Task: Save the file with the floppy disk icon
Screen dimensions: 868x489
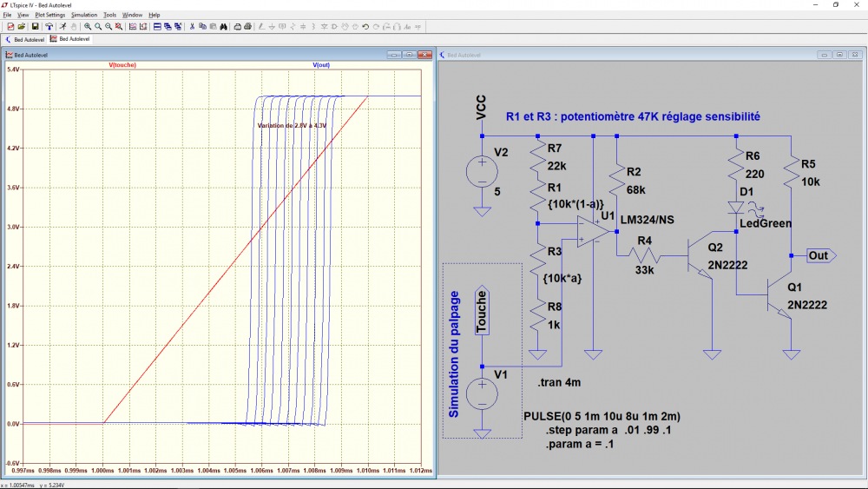Action: (35, 27)
